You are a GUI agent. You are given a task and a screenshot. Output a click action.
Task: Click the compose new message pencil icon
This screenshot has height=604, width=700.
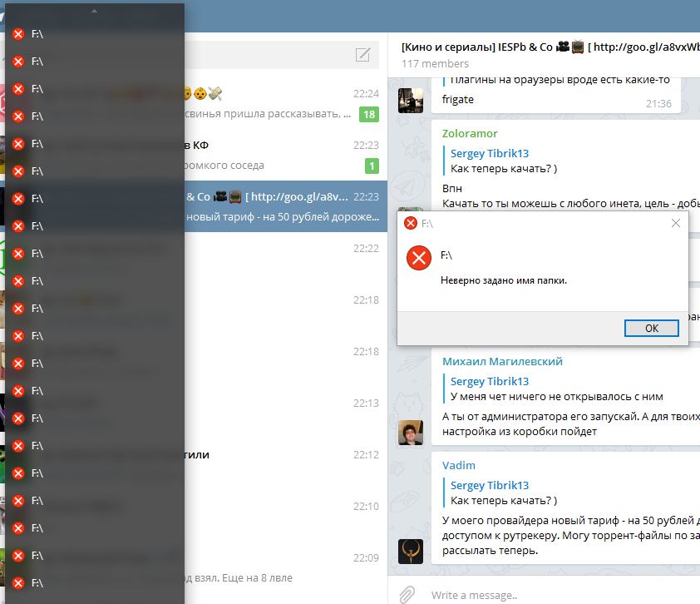(x=362, y=55)
